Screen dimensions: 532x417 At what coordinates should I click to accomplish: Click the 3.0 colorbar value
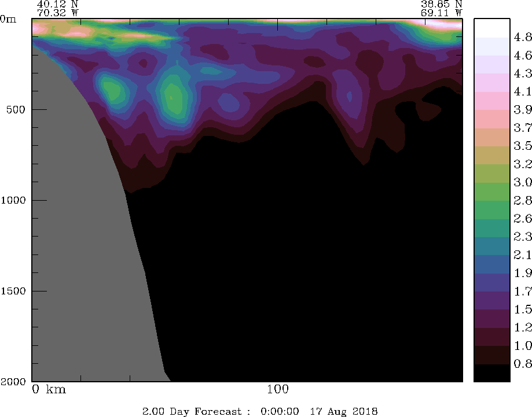pyautogui.click(x=523, y=182)
